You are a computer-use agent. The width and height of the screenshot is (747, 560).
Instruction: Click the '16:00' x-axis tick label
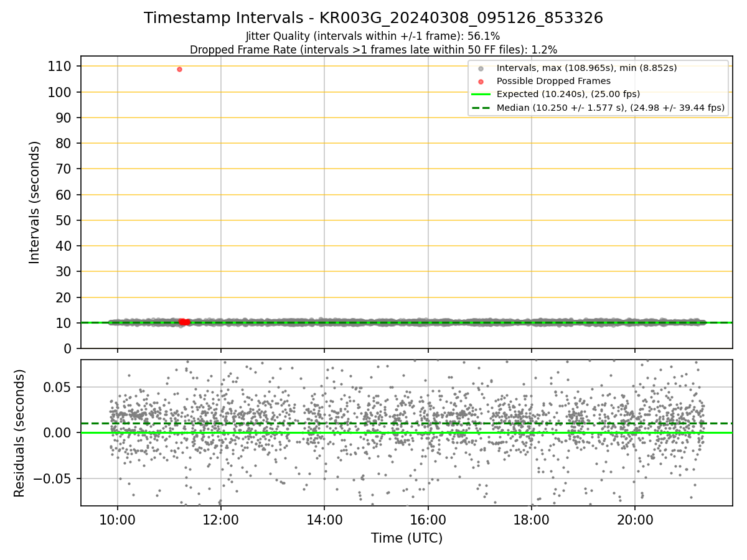[428, 520]
